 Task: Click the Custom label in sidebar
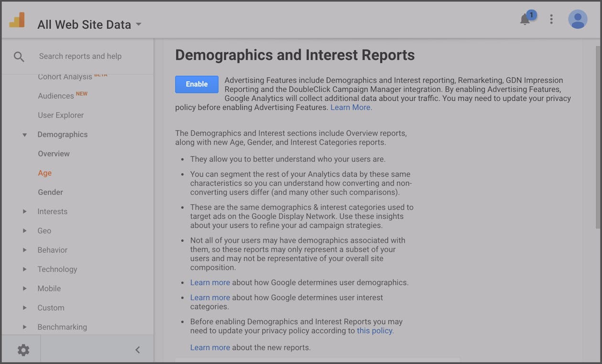point(51,308)
